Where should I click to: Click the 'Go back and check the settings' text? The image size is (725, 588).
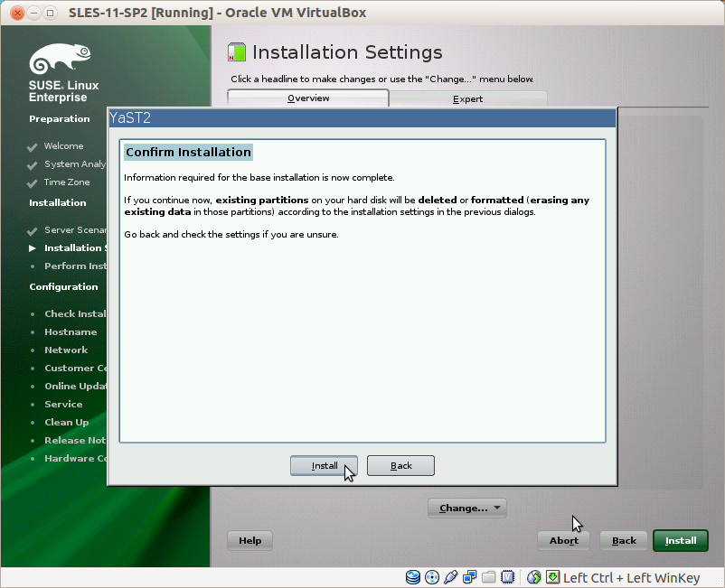point(231,234)
